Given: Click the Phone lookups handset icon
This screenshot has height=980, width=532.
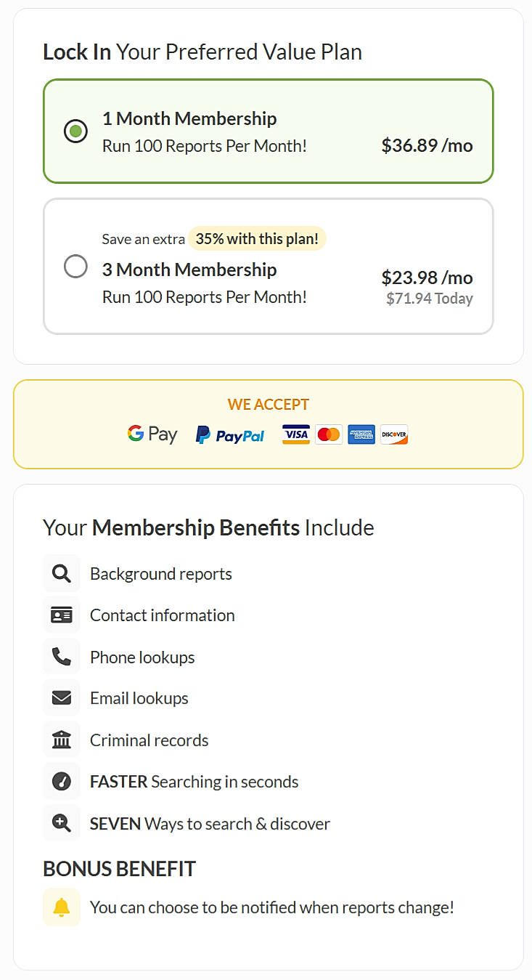Looking at the screenshot, I should pos(62,656).
